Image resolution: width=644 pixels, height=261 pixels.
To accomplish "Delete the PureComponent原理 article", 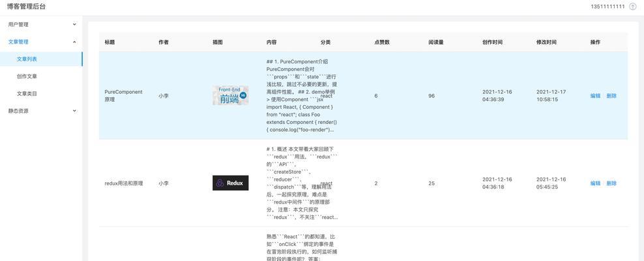I will pyautogui.click(x=611, y=96).
